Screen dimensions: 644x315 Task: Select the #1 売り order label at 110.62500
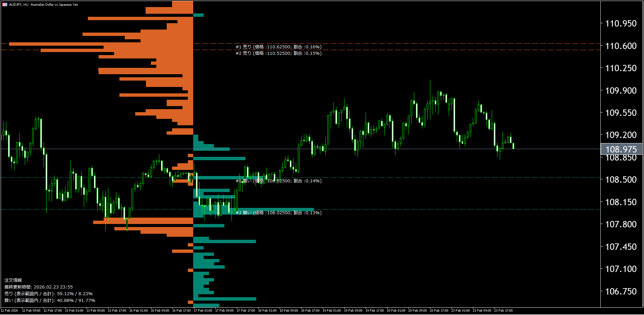click(x=278, y=47)
